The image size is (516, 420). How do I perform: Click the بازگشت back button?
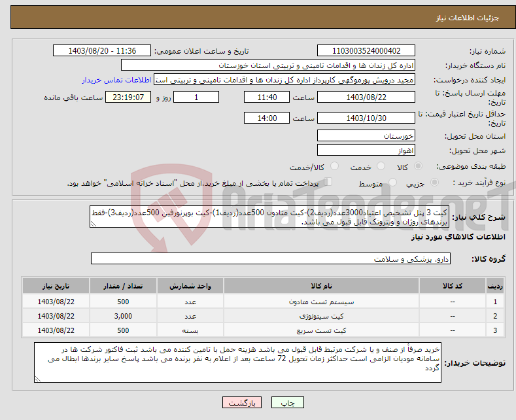242,402
